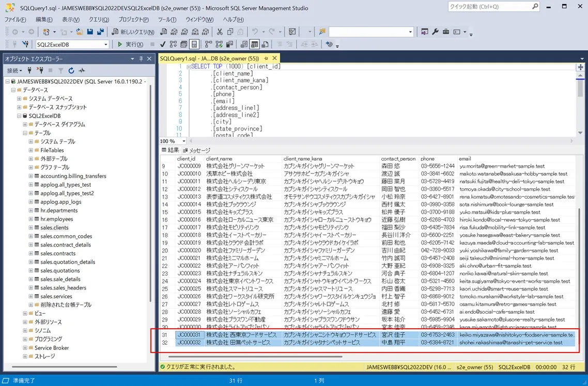Click the cell JC000031 in results

189,335
